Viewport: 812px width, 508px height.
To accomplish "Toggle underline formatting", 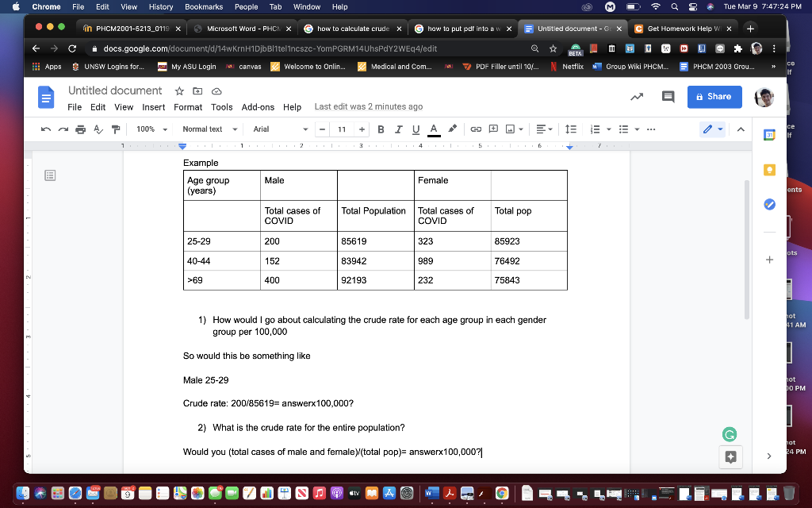I will coord(415,129).
